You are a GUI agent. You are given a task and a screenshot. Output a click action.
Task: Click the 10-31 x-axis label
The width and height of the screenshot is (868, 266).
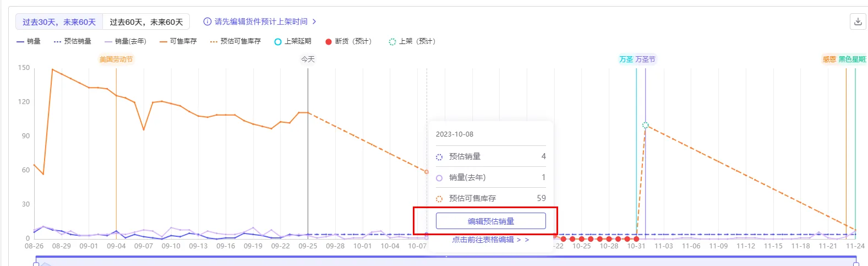[636, 246]
